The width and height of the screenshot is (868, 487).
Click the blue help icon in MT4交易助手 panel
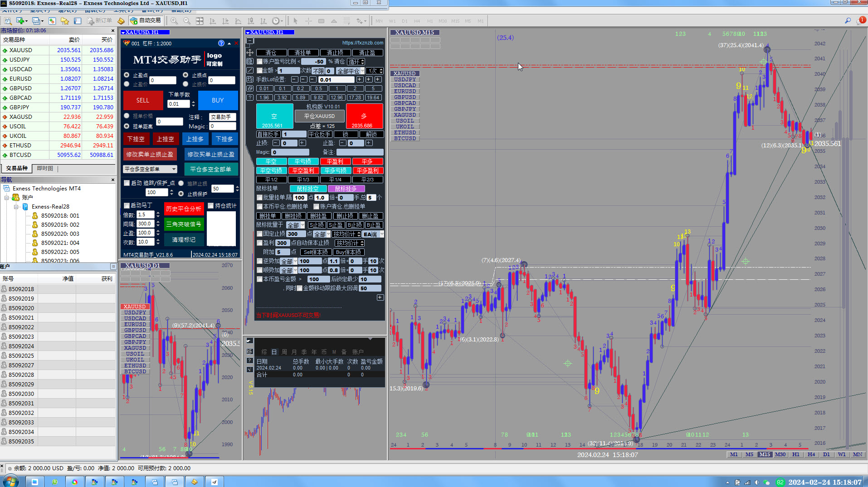221,44
